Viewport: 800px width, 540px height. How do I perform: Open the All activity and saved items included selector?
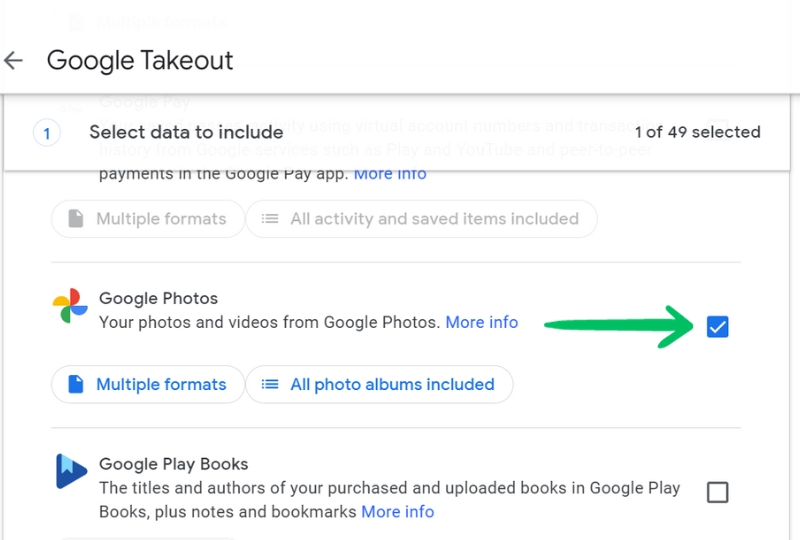tap(421, 219)
